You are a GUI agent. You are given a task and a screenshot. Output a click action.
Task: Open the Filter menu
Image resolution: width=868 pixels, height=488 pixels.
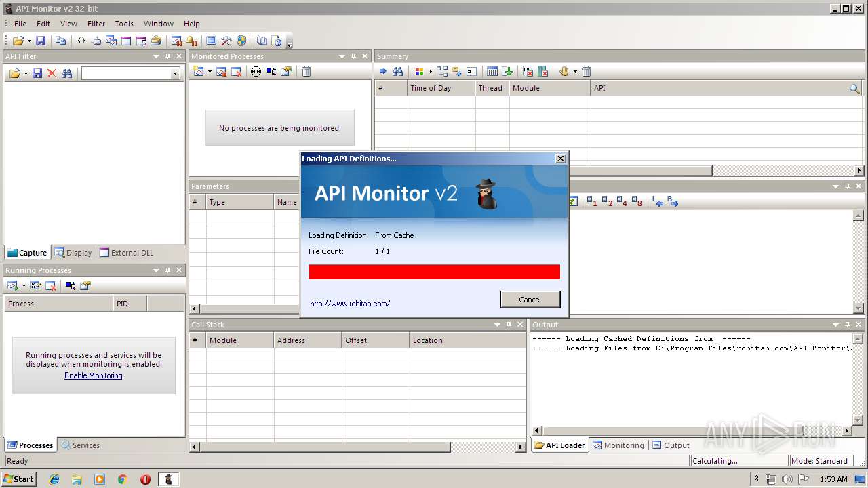96,24
